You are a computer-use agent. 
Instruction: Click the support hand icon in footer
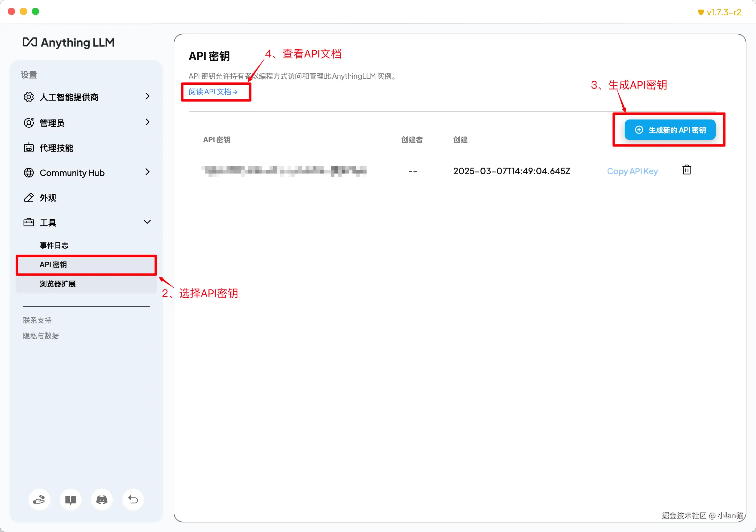(39, 500)
